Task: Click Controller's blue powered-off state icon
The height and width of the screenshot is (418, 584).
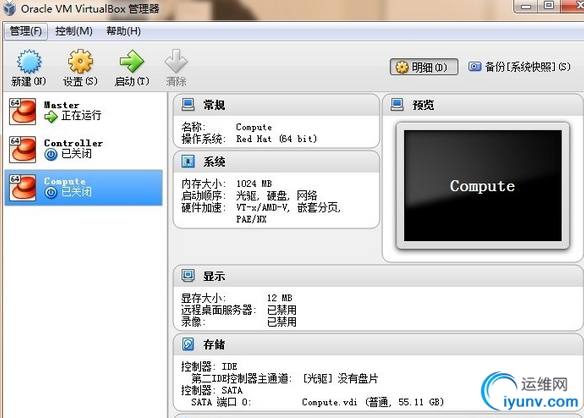Action: (51, 154)
